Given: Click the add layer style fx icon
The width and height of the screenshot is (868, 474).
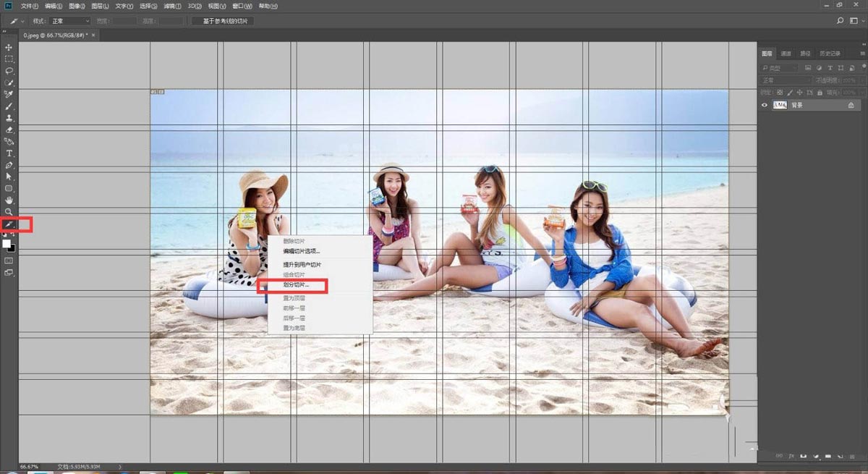Looking at the screenshot, I should tap(792, 456).
